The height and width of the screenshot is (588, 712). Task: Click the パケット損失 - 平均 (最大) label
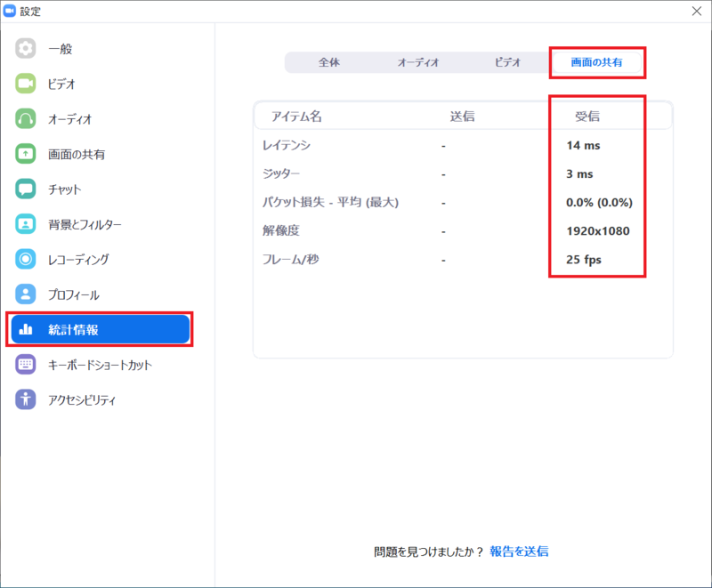tap(330, 202)
